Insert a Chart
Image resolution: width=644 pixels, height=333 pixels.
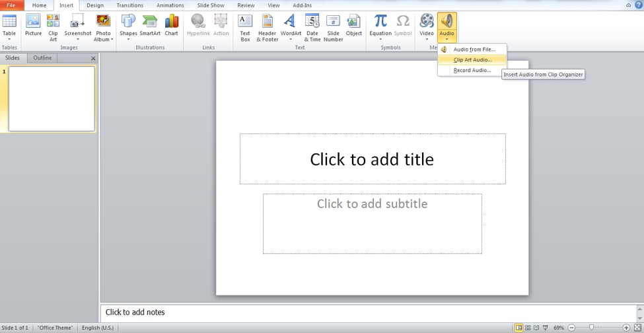pyautogui.click(x=171, y=23)
